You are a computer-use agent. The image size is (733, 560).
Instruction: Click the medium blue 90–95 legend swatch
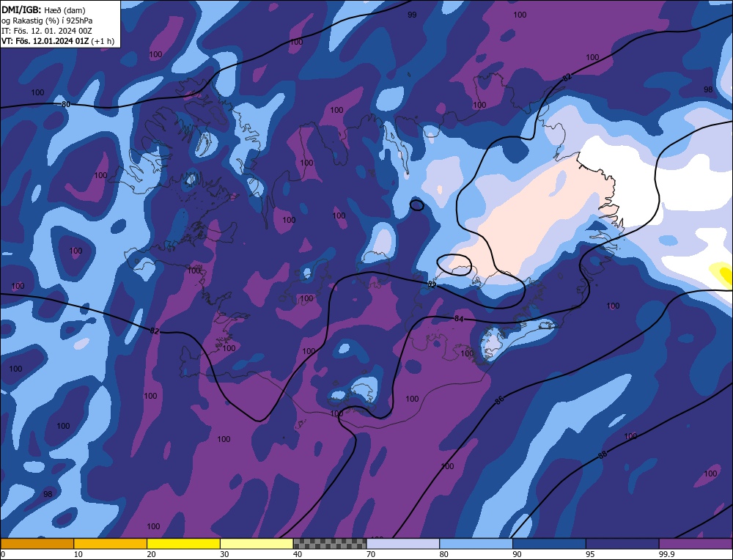click(x=549, y=544)
